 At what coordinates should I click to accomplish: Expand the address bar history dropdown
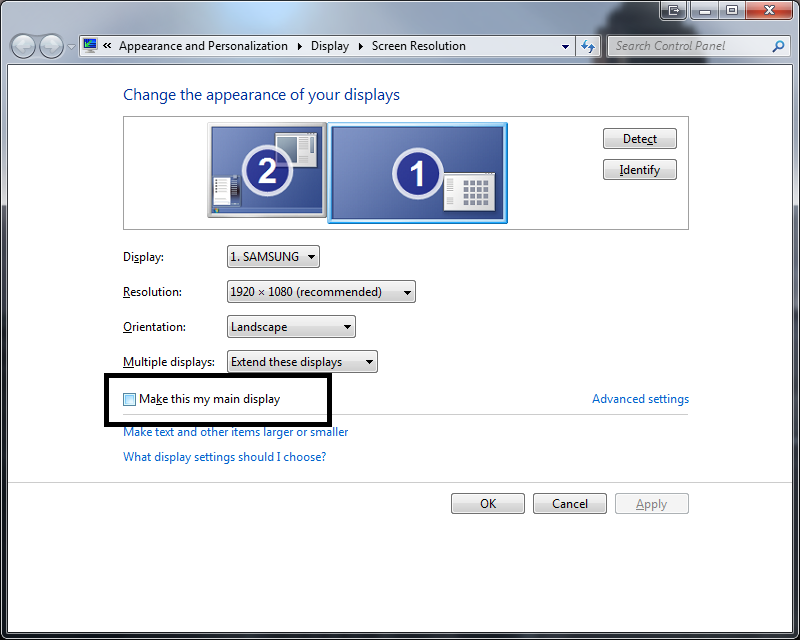(565, 46)
